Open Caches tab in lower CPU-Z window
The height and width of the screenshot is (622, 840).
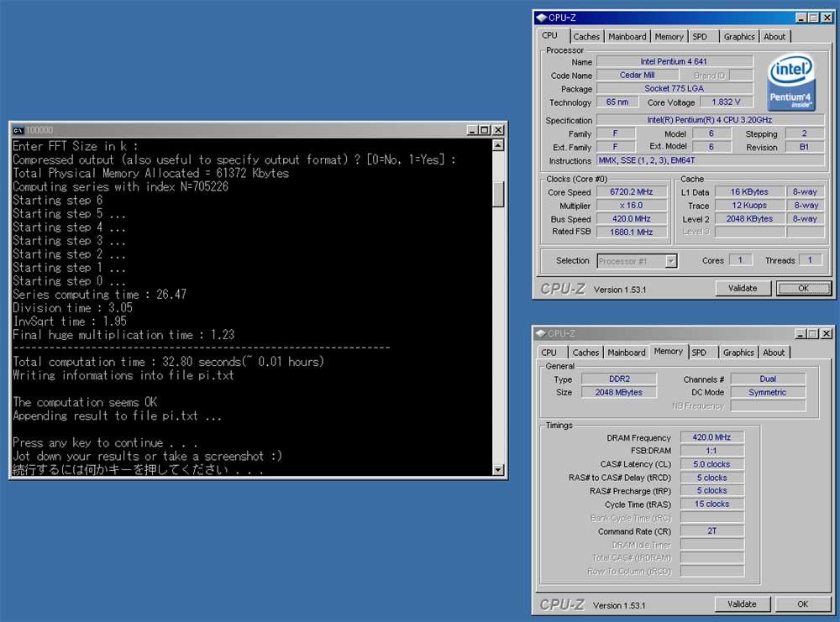[x=585, y=353]
